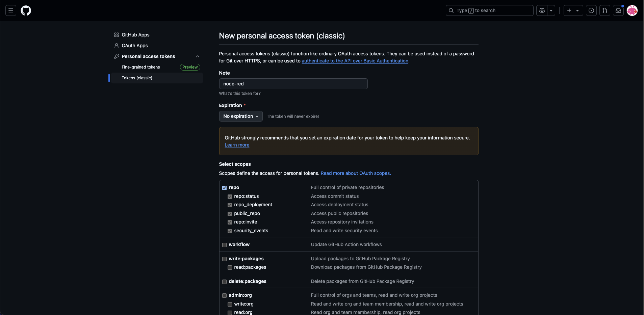Click the admin:org scope label
The height and width of the screenshot is (315, 644).
point(240,295)
